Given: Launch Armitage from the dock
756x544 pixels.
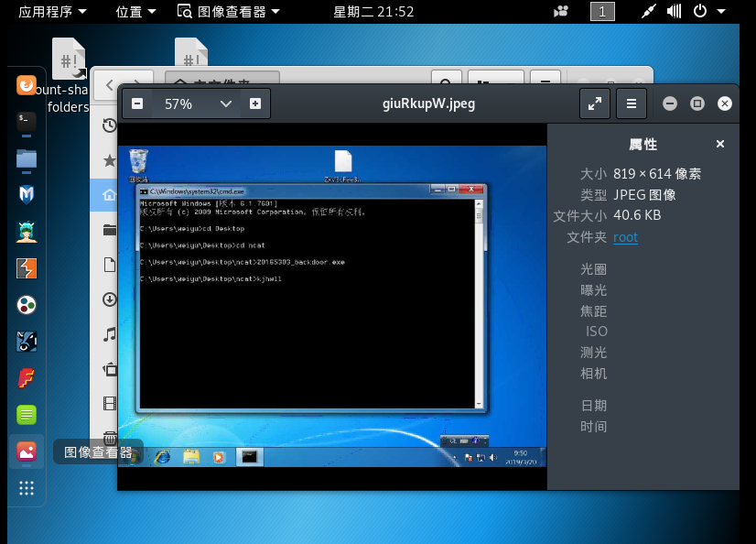Looking at the screenshot, I should (x=27, y=232).
